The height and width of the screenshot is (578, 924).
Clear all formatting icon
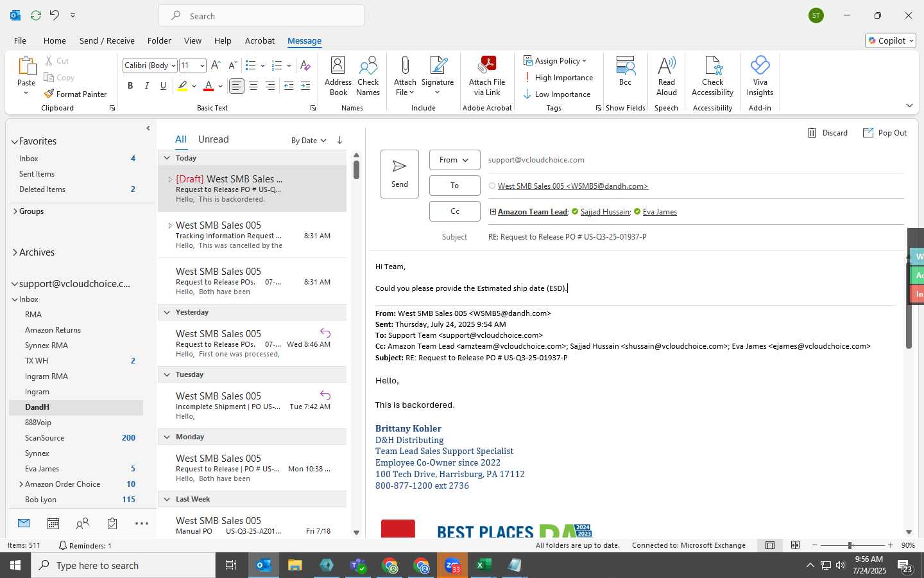tap(305, 66)
